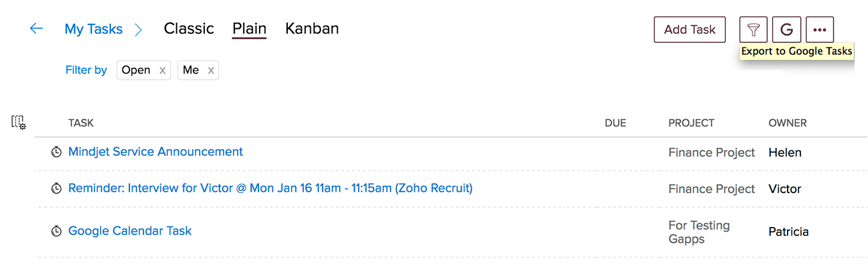Click timer icon for Interview for Victor reminder

[x=56, y=189]
